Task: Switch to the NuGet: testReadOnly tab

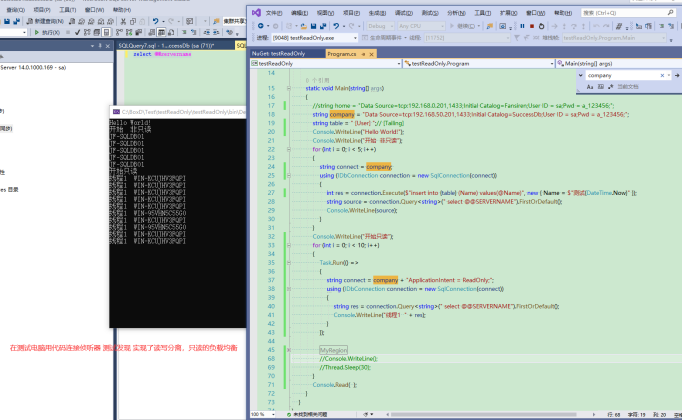Action: point(279,52)
